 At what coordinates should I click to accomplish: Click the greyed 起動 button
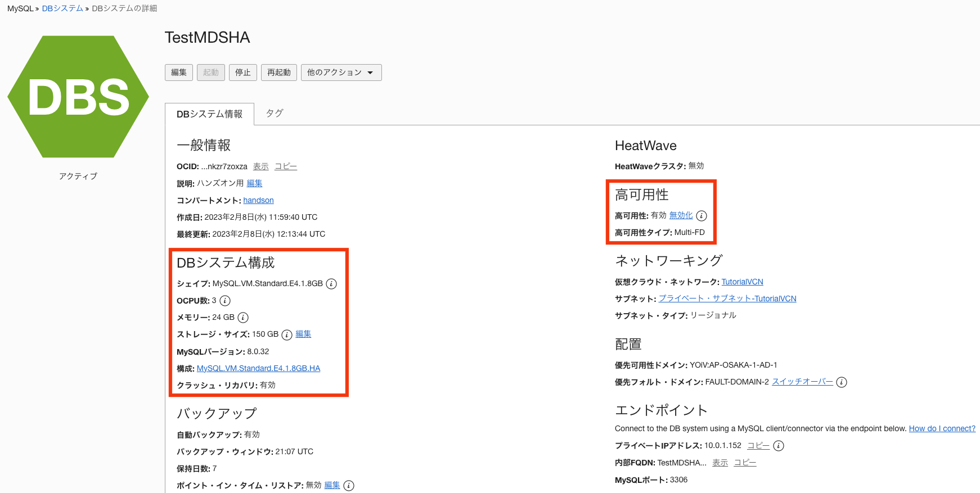tap(211, 73)
